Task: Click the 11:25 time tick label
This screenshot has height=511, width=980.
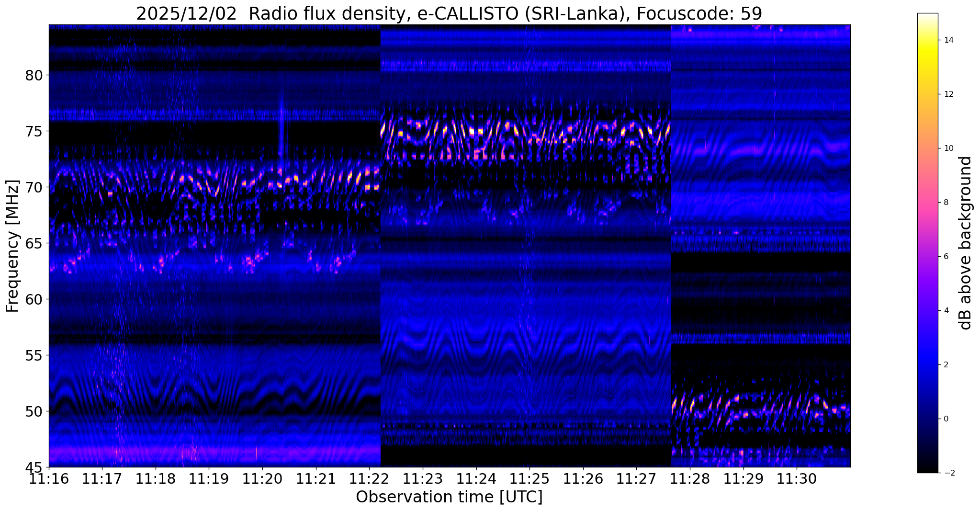Action: 529,478
